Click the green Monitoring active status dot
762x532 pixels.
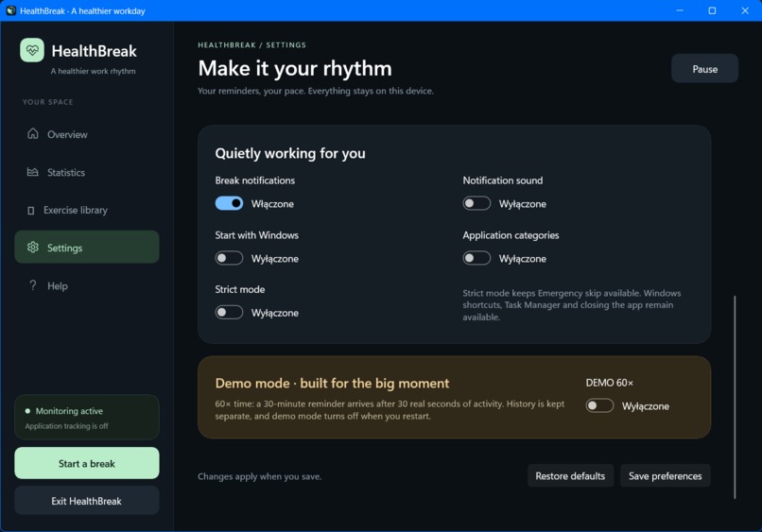pyautogui.click(x=27, y=411)
